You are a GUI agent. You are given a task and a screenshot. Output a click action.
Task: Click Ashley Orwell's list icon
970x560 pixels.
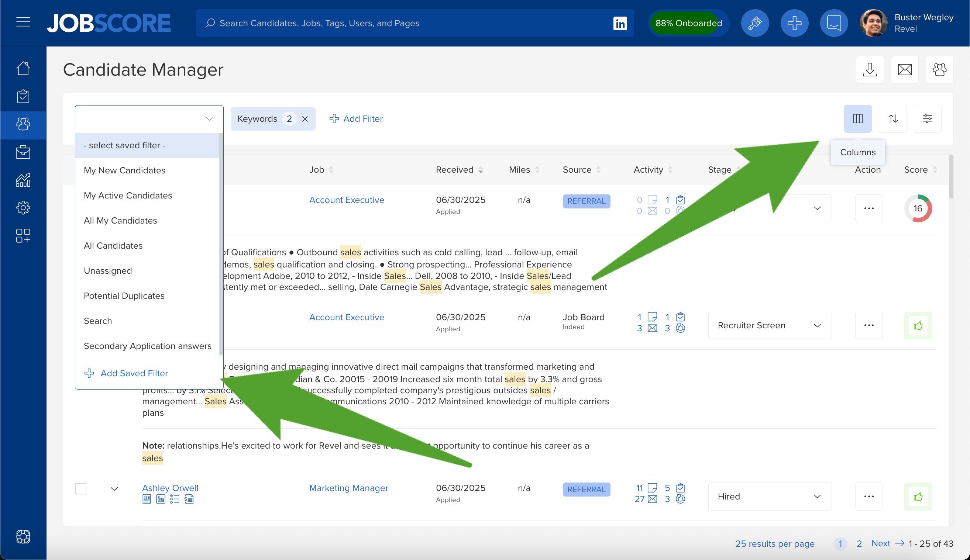click(175, 499)
